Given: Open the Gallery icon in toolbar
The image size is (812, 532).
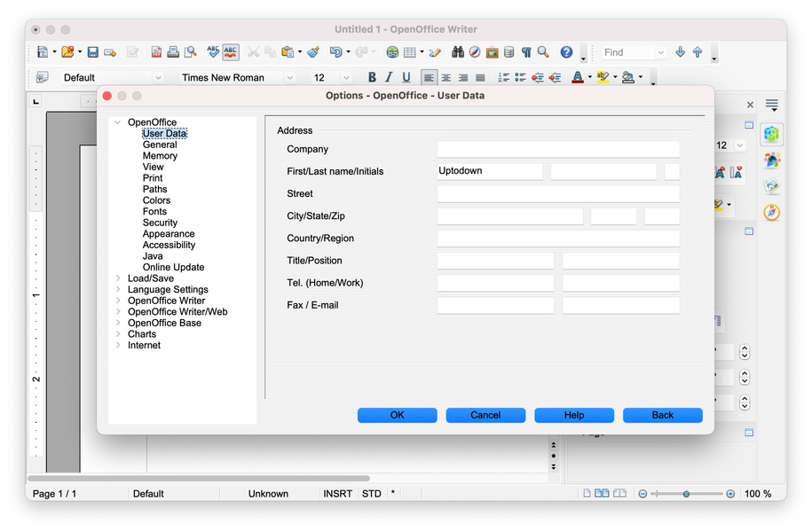Looking at the screenshot, I should (492, 52).
